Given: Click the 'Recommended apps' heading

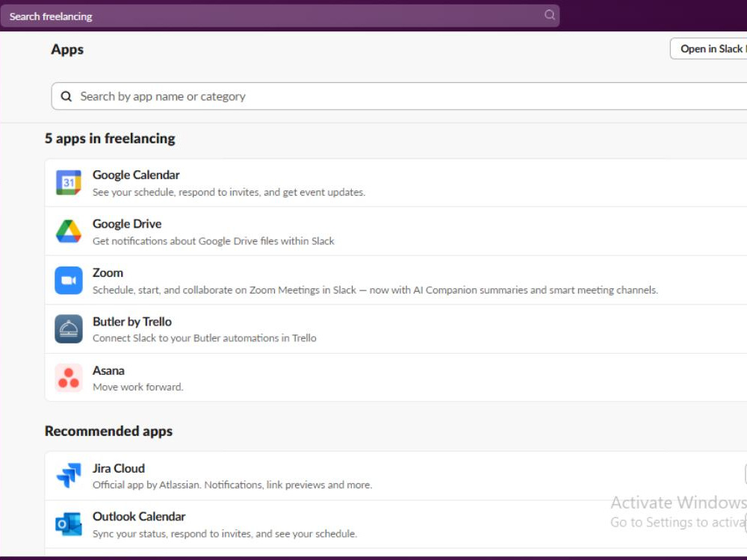Looking at the screenshot, I should 108,431.
